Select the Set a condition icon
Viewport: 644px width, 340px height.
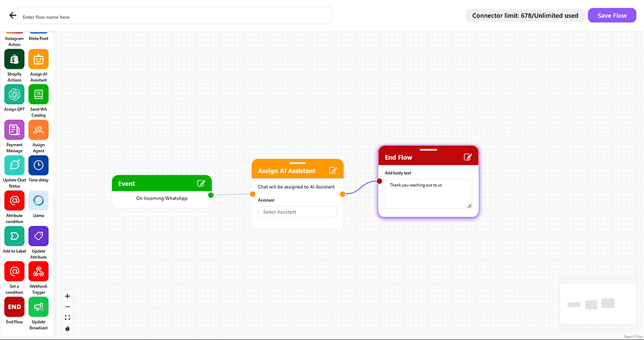(15, 271)
